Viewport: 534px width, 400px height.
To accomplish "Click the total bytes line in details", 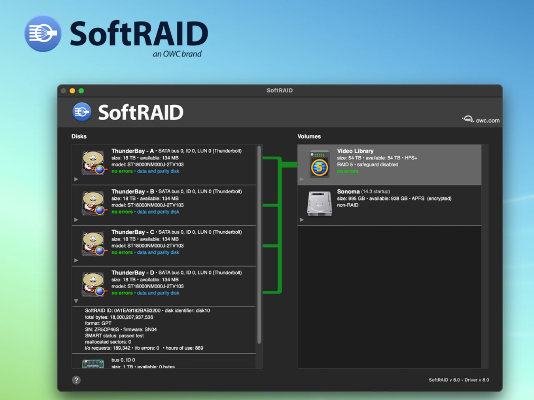I will pos(119,317).
